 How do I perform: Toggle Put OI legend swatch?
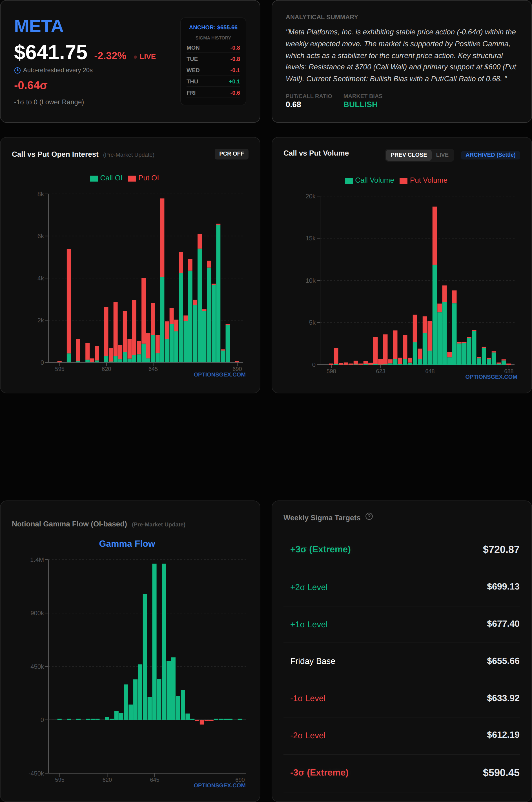(x=132, y=178)
